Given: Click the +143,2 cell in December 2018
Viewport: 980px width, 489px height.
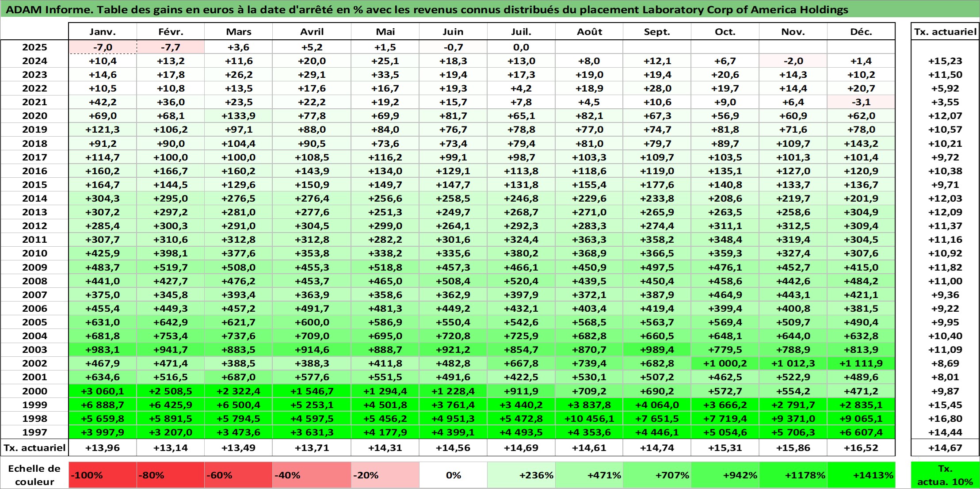Looking at the screenshot, I should (861, 144).
